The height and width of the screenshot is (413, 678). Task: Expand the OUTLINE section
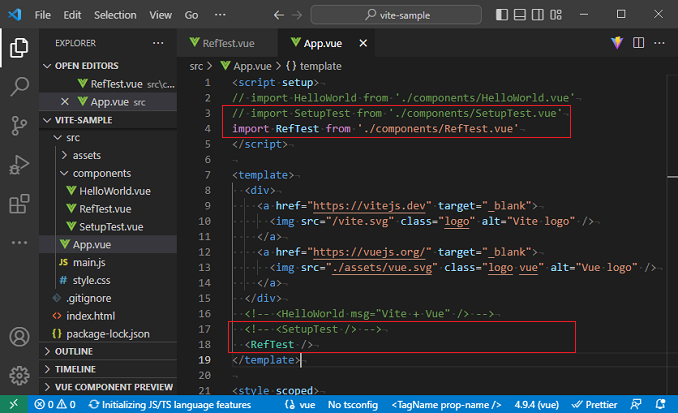click(108, 351)
